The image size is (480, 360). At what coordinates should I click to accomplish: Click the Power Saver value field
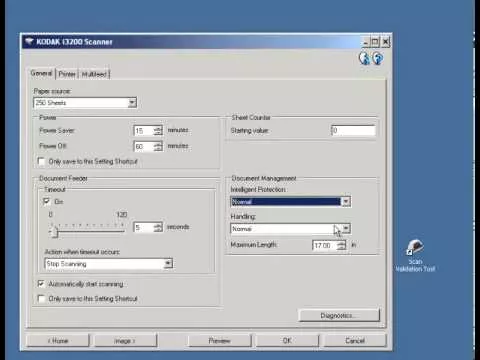[x=144, y=130]
